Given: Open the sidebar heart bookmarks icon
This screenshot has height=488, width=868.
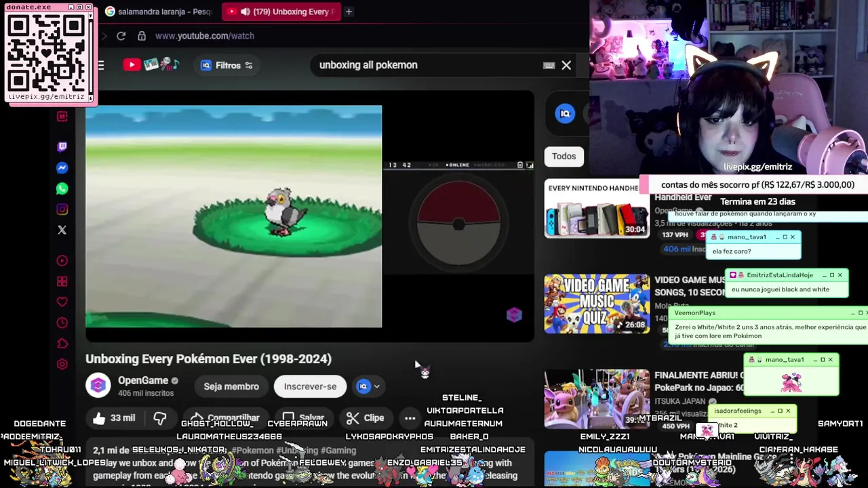Looking at the screenshot, I should [62, 302].
